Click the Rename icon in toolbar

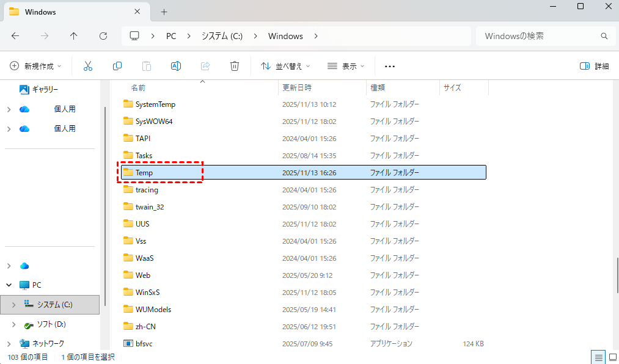click(176, 66)
